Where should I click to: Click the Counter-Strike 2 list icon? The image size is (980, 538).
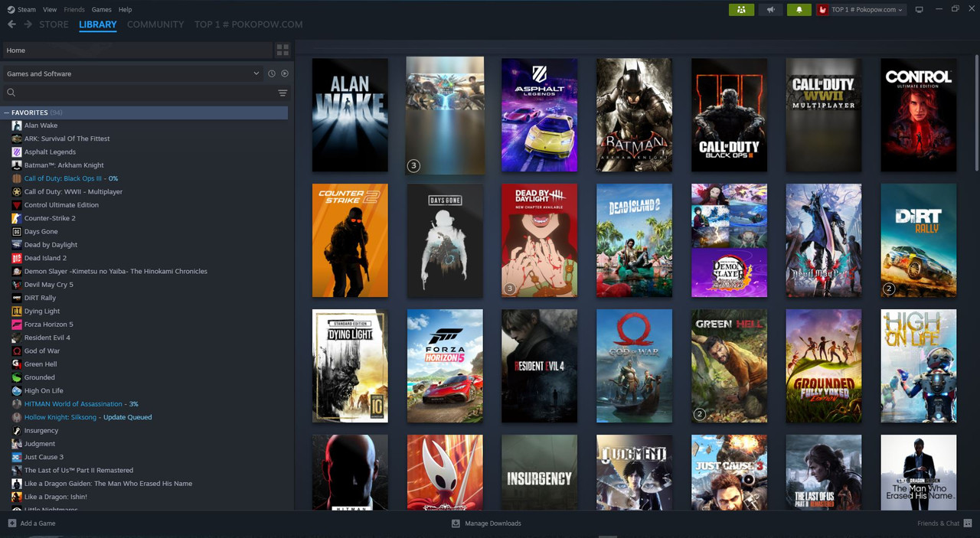click(17, 218)
